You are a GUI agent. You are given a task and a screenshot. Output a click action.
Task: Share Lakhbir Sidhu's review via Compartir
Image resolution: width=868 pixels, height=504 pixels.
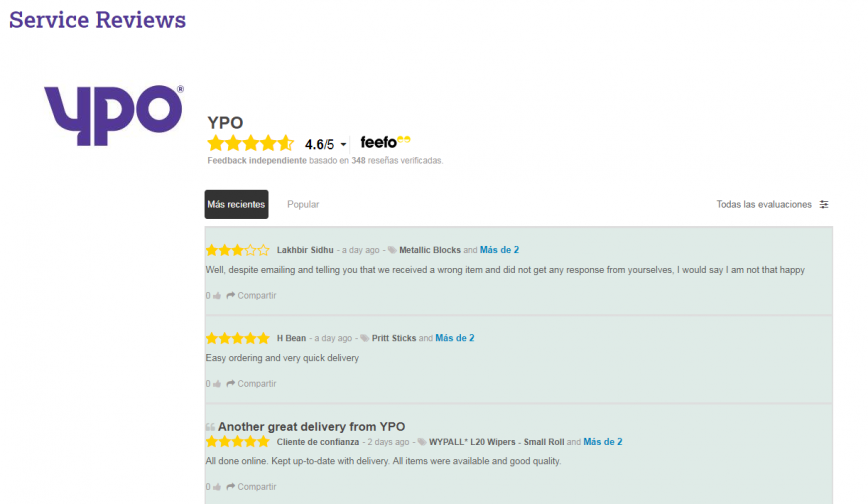coord(251,296)
